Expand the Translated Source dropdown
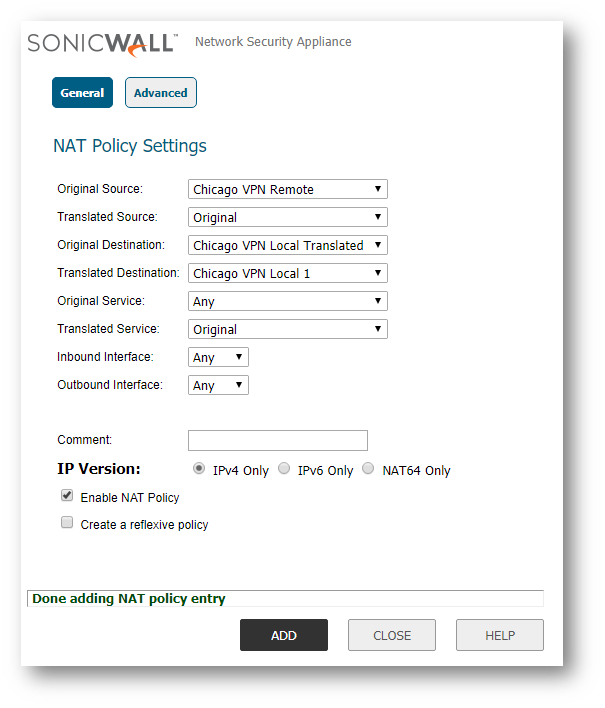This screenshot has height=708, width=605. pyautogui.click(x=287, y=217)
